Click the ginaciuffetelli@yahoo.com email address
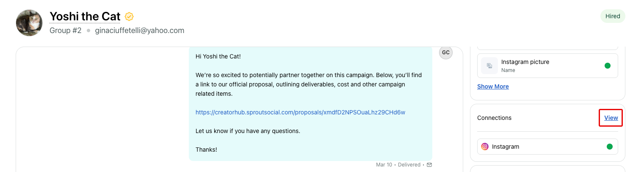The image size is (644, 172). (140, 31)
